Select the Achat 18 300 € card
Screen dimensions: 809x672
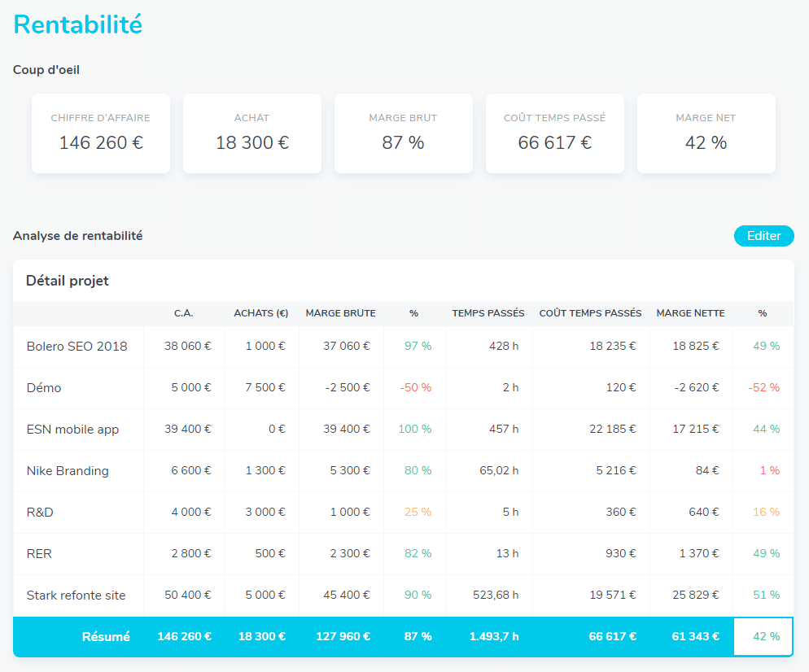pos(252,133)
